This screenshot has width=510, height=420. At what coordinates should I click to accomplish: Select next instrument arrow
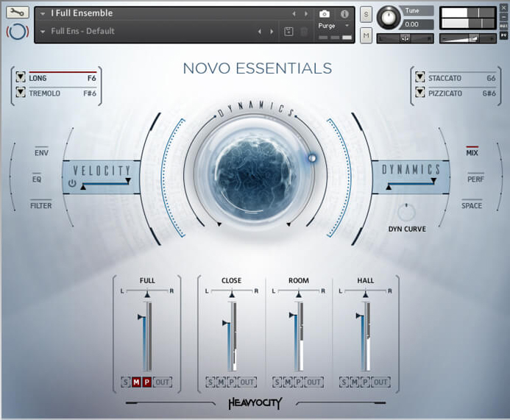point(306,14)
